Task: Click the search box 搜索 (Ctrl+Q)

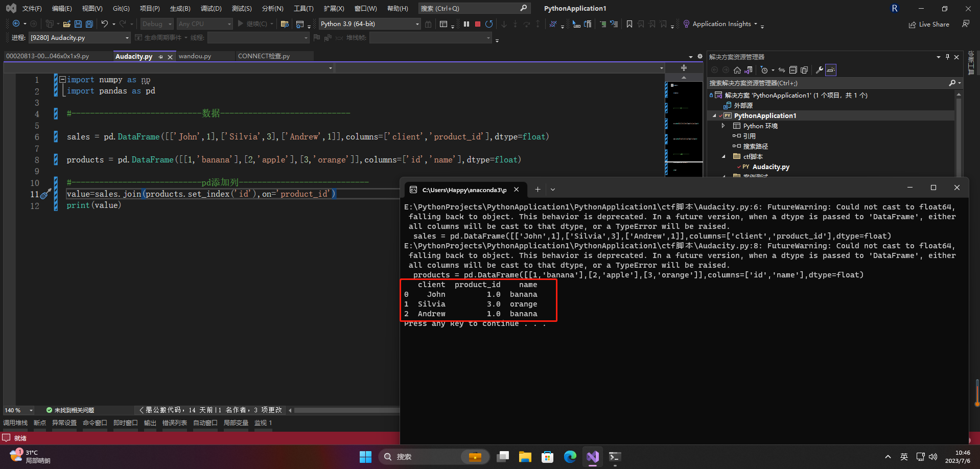Action: tap(474, 8)
